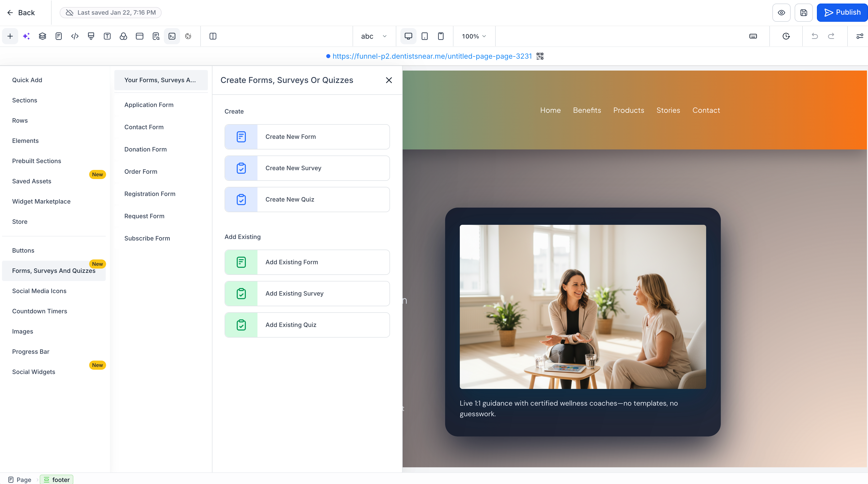Open the 100% zoom dropdown
Viewport: 868px width, 484px height.
(x=474, y=36)
